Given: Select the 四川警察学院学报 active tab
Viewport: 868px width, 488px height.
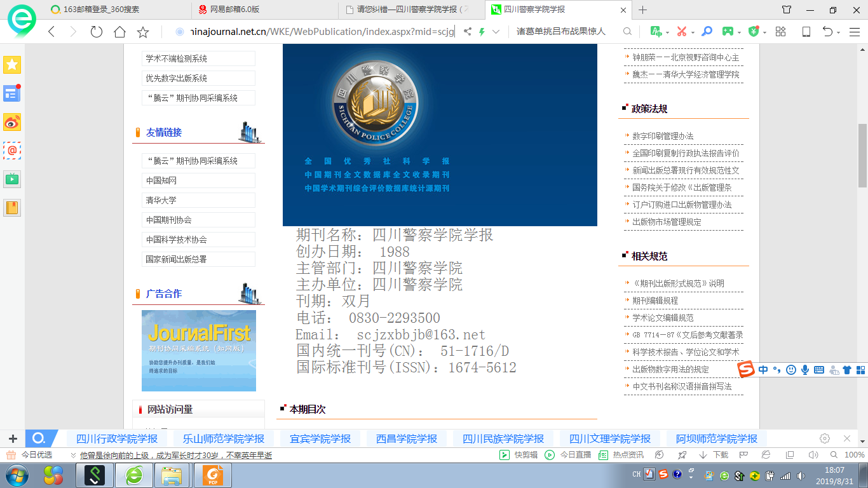Looking at the screenshot, I should pyautogui.click(x=558, y=10).
